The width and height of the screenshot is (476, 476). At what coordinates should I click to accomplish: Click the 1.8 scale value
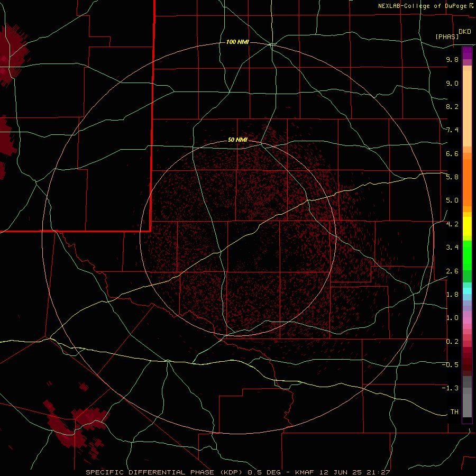pos(452,295)
